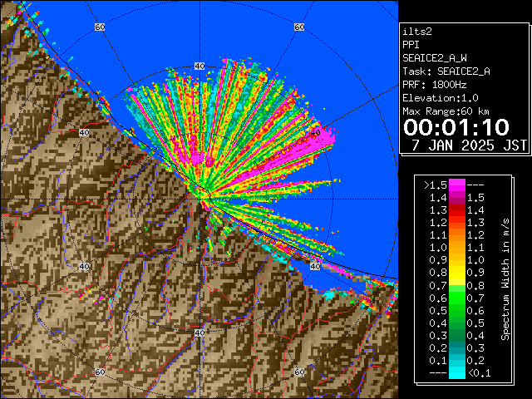This screenshot has height=399, width=532.
Task: Pick the bright green legend band beside 0.5 and 0.6
Action: pos(457,310)
